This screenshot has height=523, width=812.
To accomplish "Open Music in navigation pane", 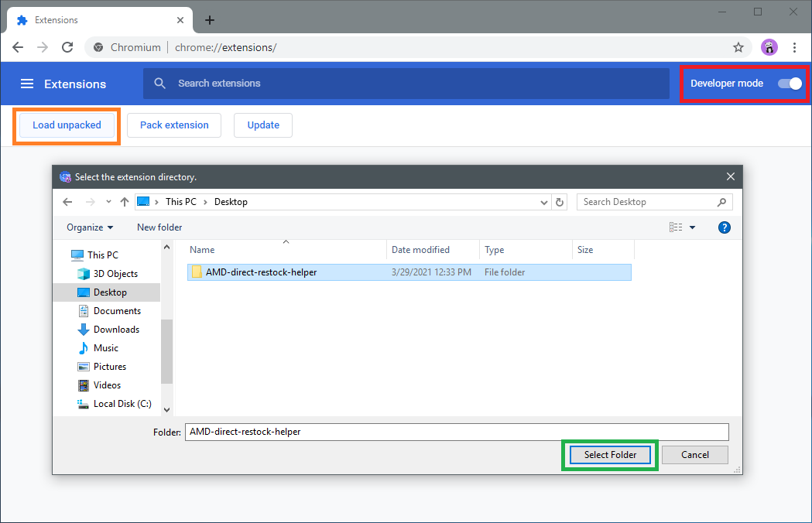I will (105, 348).
